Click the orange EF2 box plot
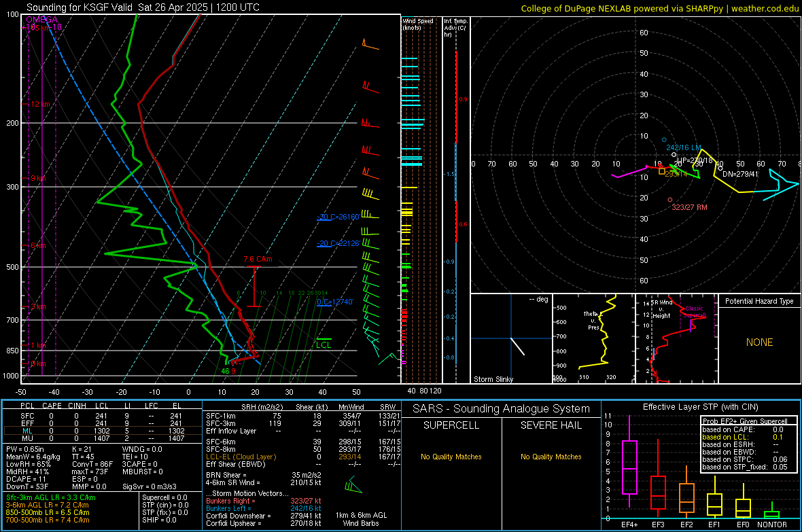This screenshot has width=802, height=532. click(686, 493)
